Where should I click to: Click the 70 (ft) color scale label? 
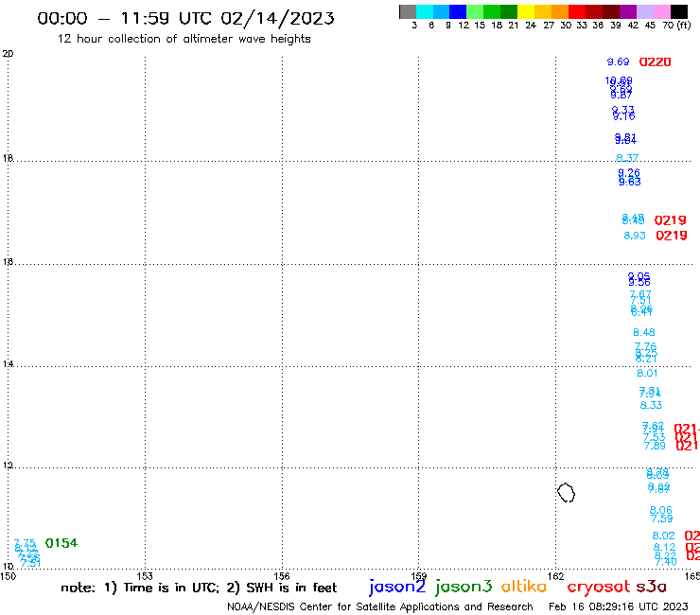click(676, 25)
